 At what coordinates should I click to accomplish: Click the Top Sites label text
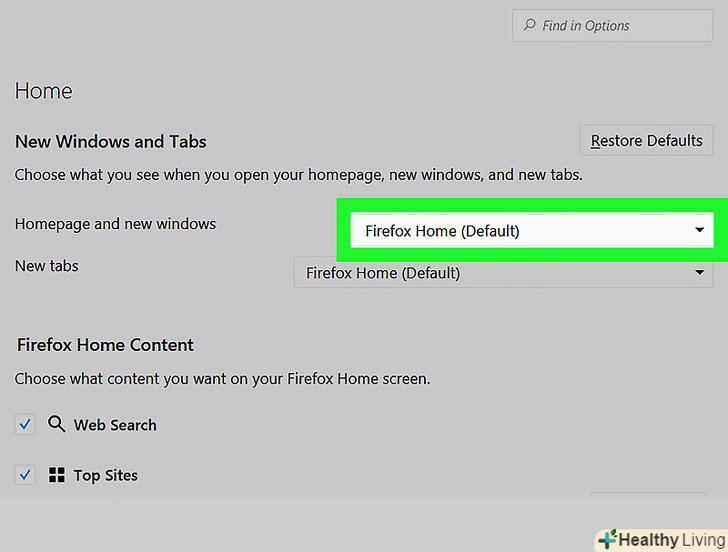point(106,475)
